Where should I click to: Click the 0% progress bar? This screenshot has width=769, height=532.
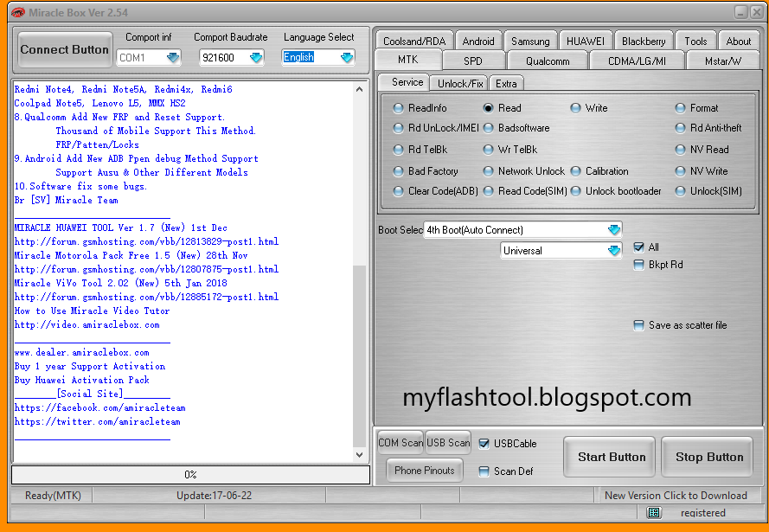tap(191, 475)
